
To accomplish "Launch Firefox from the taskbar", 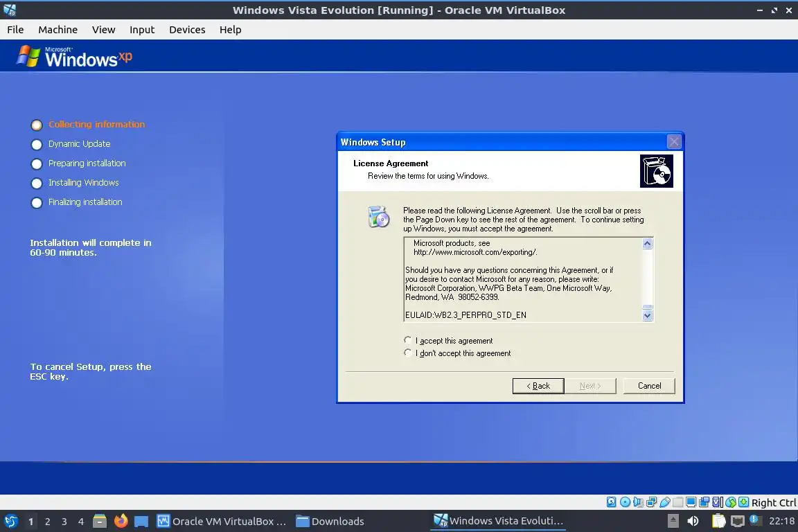I will pyautogui.click(x=121, y=521).
